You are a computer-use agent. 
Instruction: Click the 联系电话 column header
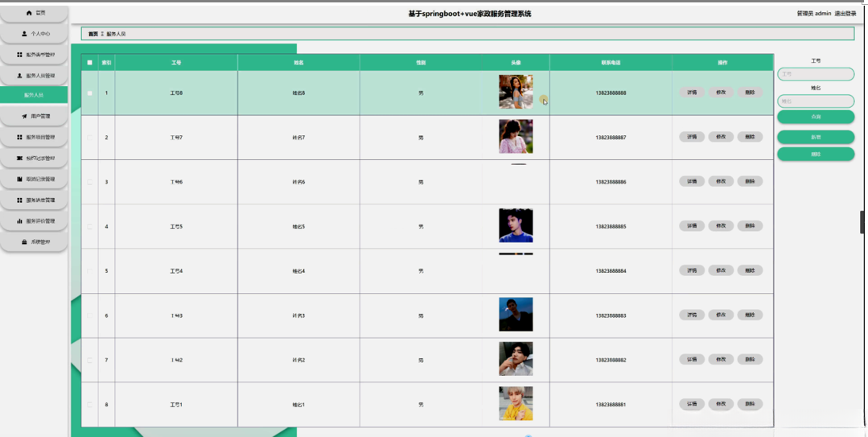tap(611, 63)
